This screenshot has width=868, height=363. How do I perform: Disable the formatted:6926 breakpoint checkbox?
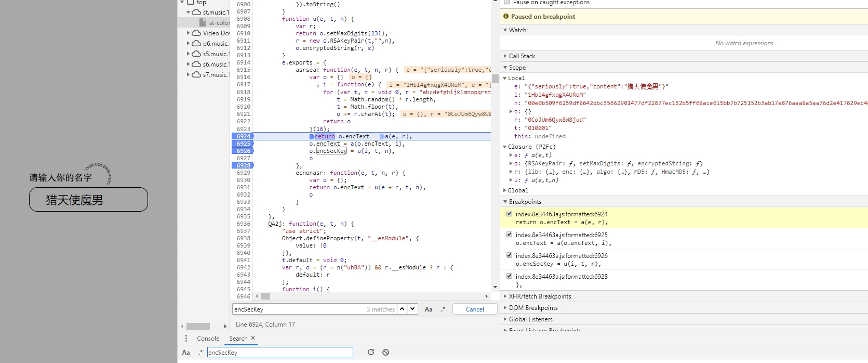tap(509, 255)
